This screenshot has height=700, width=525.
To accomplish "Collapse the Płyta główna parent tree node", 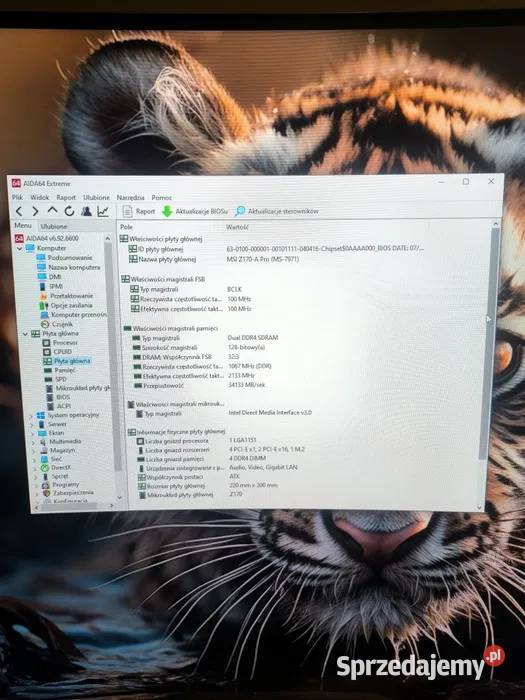I will tap(26, 333).
